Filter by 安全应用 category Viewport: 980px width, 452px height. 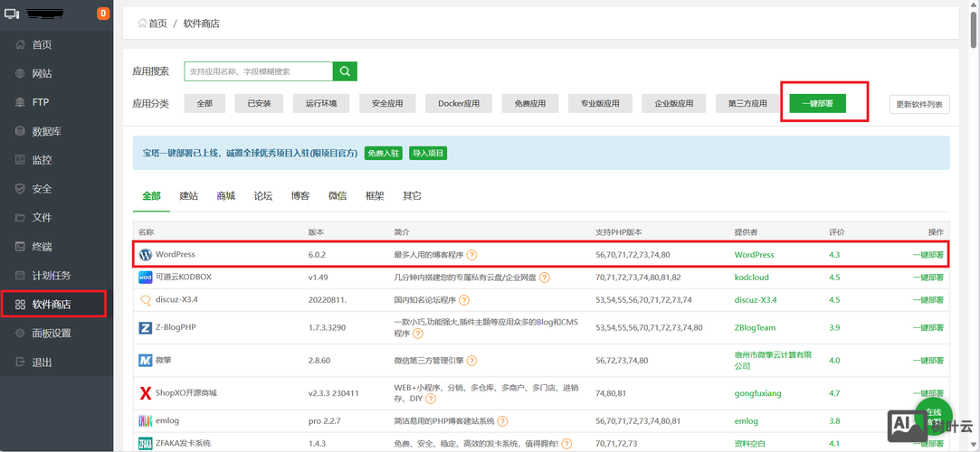click(x=387, y=104)
